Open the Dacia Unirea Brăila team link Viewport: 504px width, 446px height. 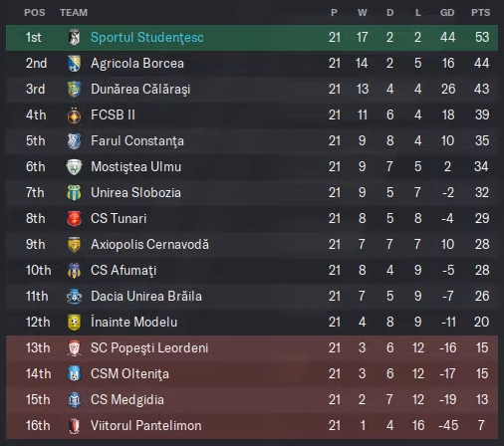point(146,296)
